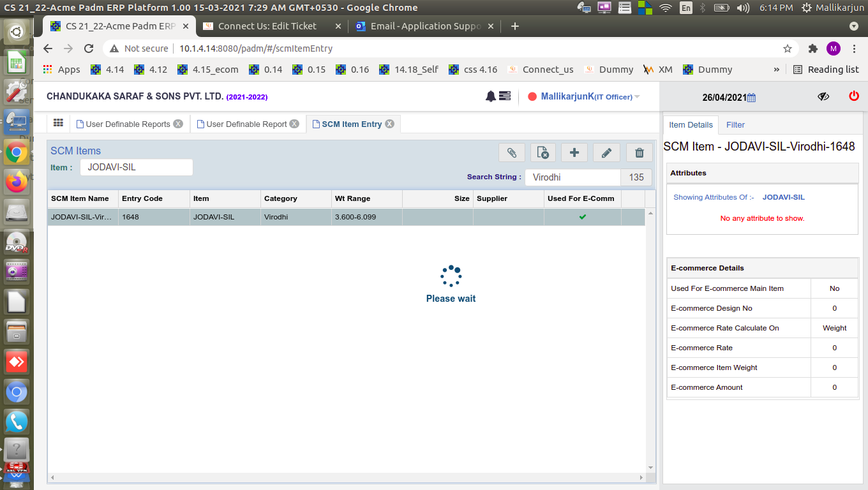Open the grid menu icon left of tabs
The image size is (868, 490).
58,123
